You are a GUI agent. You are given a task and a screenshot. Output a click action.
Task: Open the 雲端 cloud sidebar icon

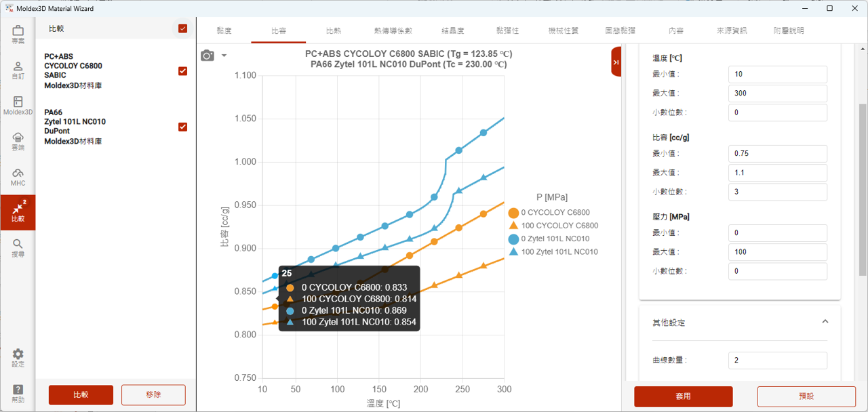(18, 141)
